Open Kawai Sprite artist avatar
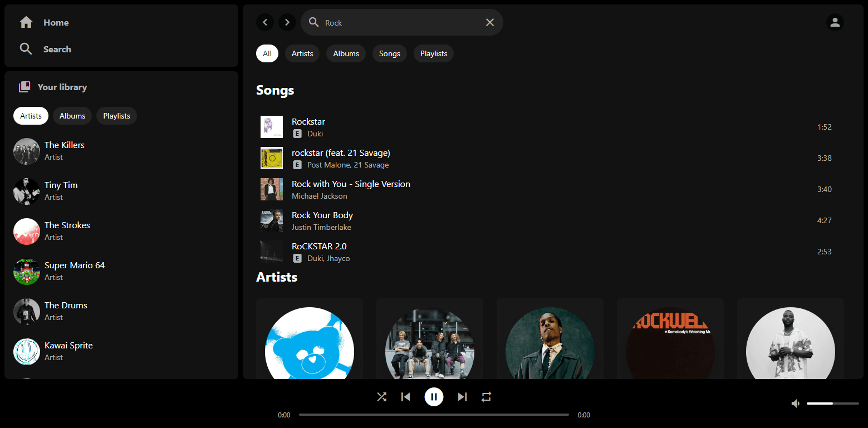 pos(27,352)
